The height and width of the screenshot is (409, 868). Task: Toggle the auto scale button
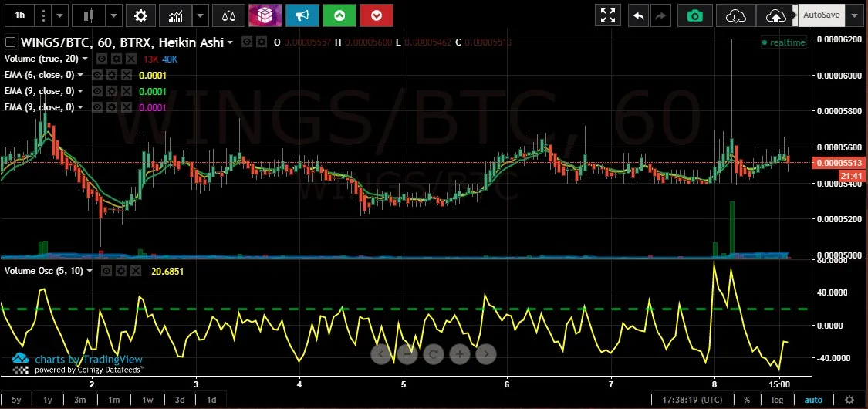click(813, 400)
